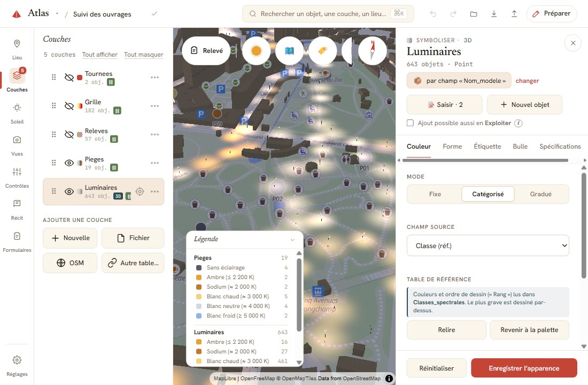Open the Soleil sun settings panel
This screenshot has width=588, height=385.
pyautogui.click(x=17, y=113)
